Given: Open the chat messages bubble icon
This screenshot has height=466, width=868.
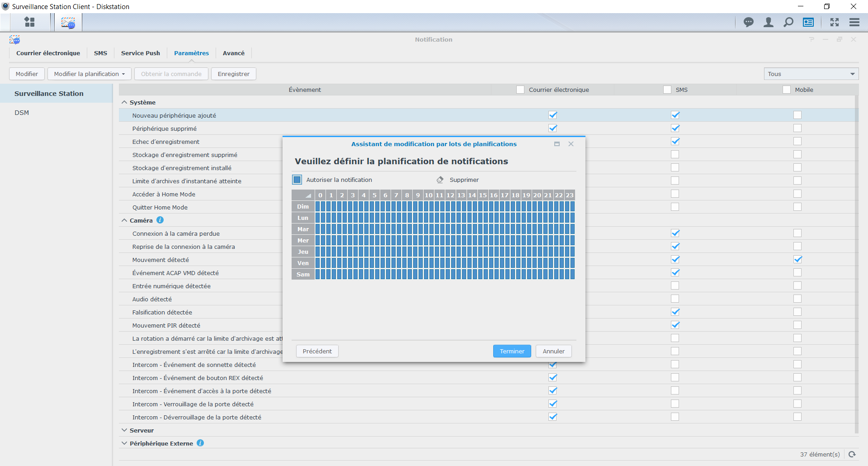Looking at the screenshot, I should pos(749,22).
